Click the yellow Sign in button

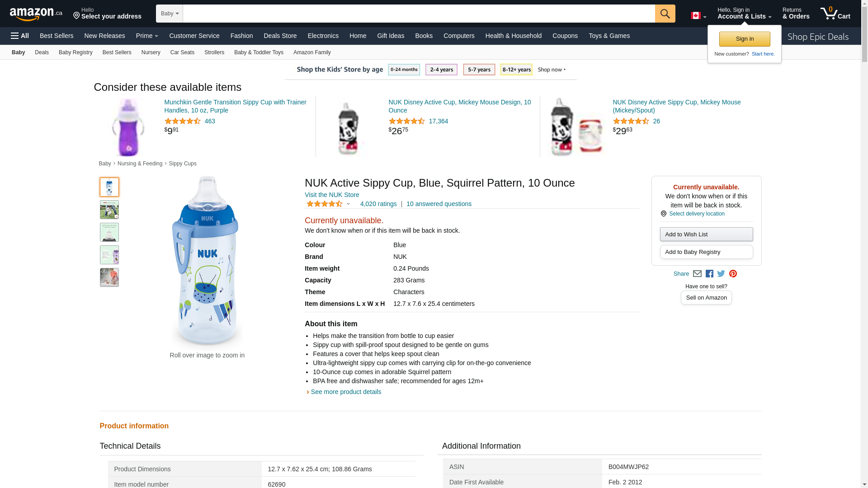click(x=745, y=39)
